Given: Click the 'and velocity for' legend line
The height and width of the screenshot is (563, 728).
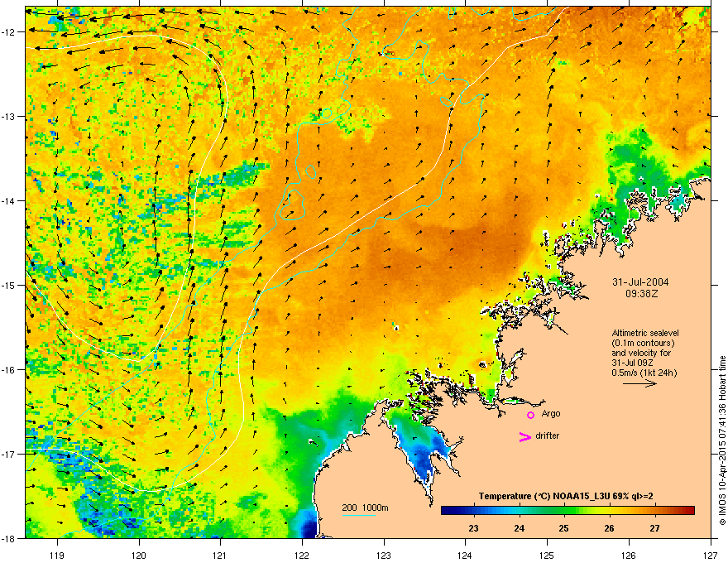Looking at the screenshot, I should [x=641, y=353].
